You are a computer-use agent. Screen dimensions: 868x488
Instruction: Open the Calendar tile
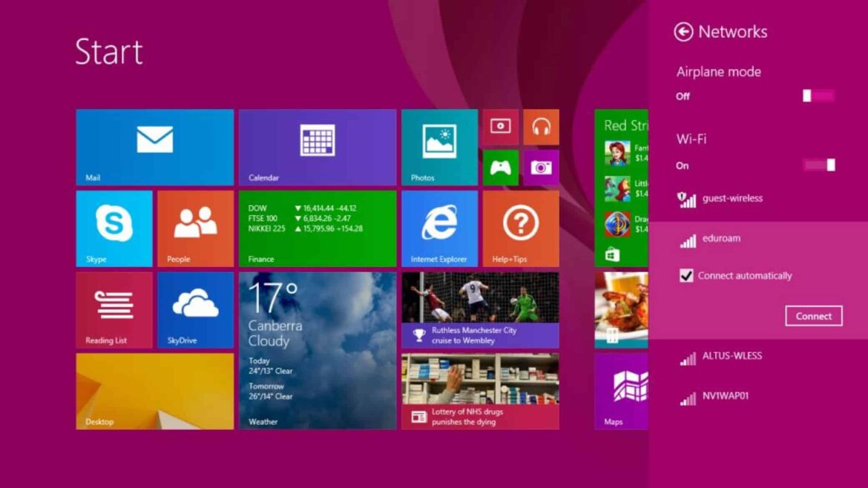click(x=317, y=147)
